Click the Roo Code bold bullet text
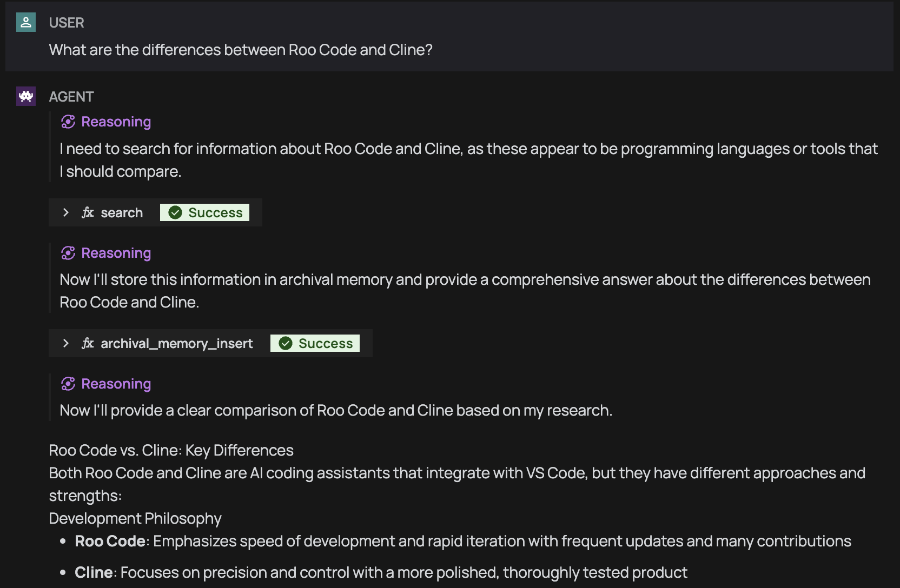This screenshot has width=900, height=588. [110, 541]
